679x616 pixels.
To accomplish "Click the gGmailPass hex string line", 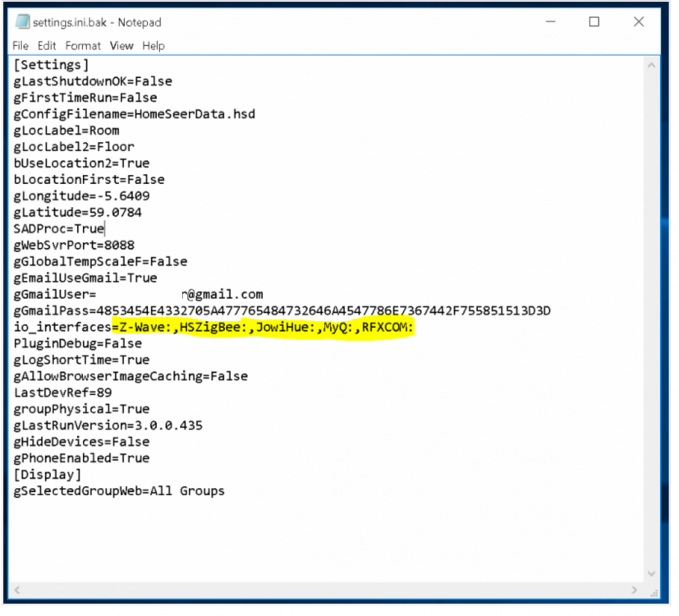I will tap(282, 311).
